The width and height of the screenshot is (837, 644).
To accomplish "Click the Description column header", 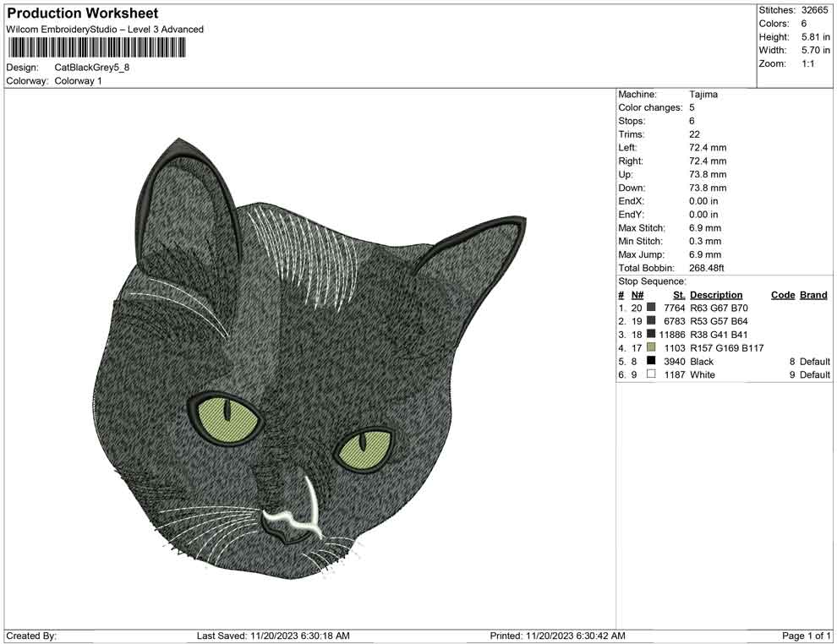I will click(717, 294).
